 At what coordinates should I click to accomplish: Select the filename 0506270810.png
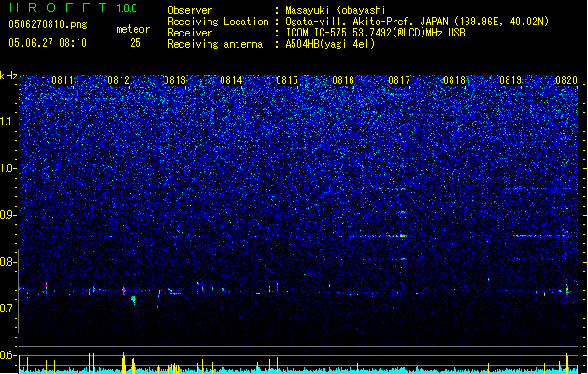(x=48, y=25)
